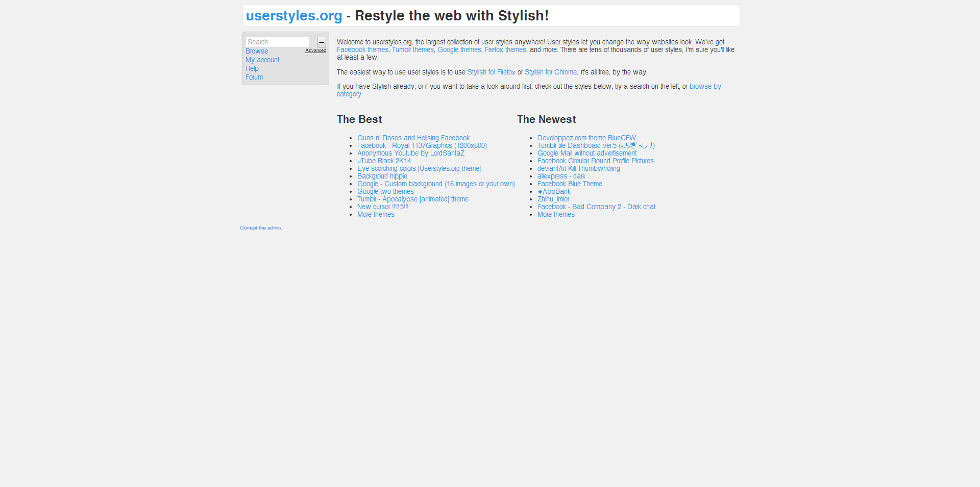This screenshot has height=487, width=980.
Task: Open Google themes link
Action: [x=459, y=49]
